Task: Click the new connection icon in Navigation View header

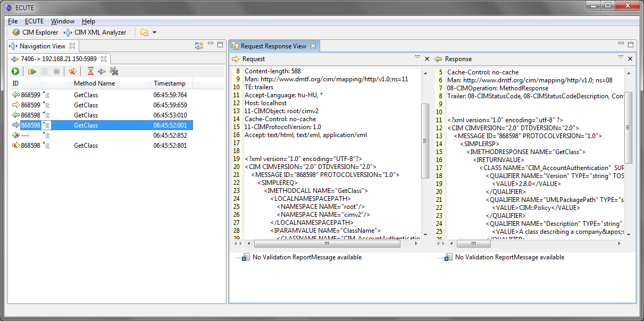Action: (x=199, y=46)
